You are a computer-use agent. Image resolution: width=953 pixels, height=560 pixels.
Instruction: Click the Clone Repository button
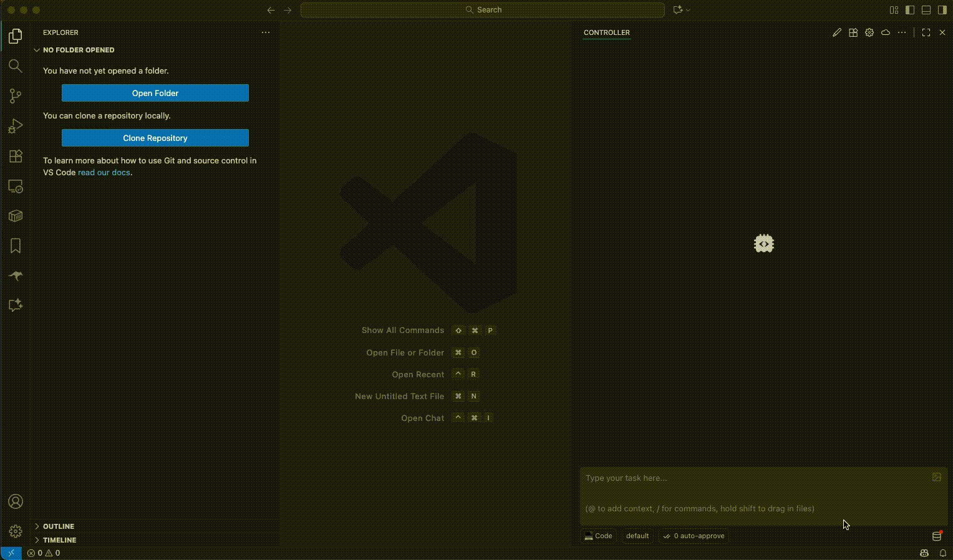point(155,138)
